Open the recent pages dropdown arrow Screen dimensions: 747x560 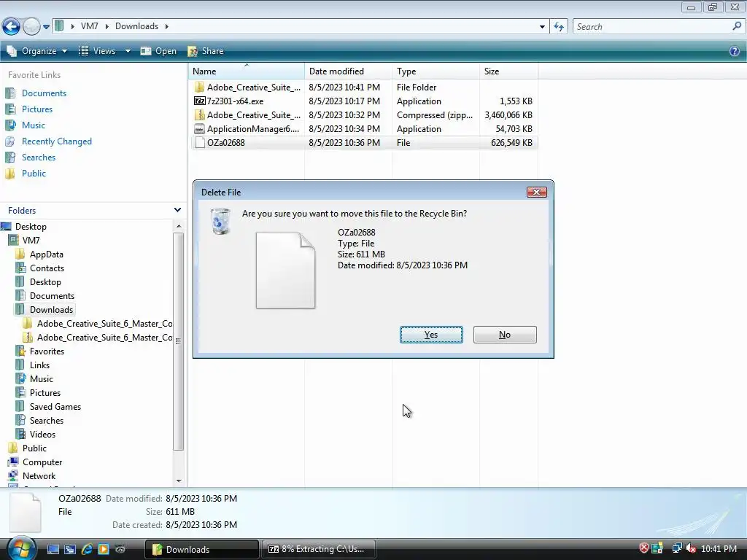pyautogui.click(x=46, y=27)
